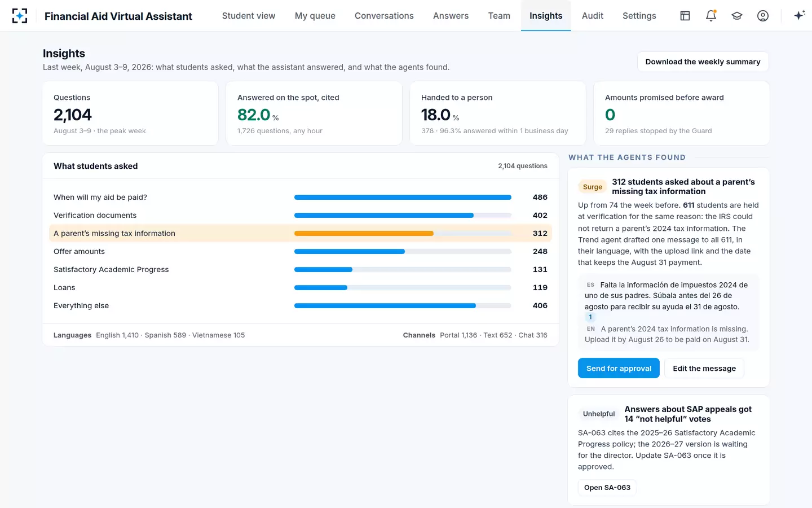Switch to the Student view tab
The image size is (812, 508).
pos(249,16)
